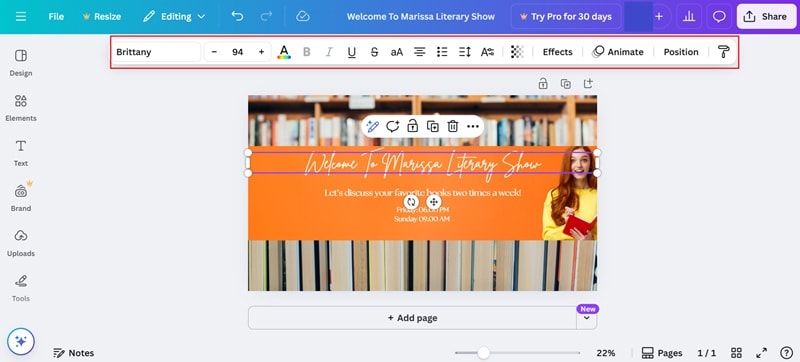This screenshot has width=800, height=362.
Task: Add comment from floating toolbar
Action: coord(392,126)
